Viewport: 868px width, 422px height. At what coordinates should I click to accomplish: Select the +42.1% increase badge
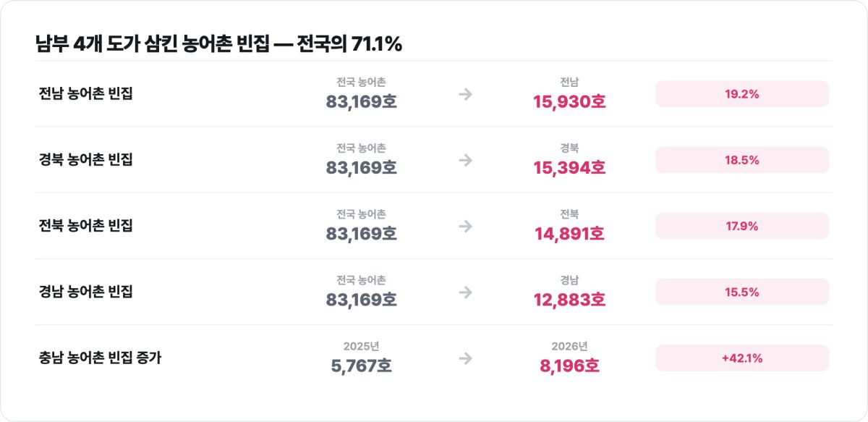(x=742, y=358)
